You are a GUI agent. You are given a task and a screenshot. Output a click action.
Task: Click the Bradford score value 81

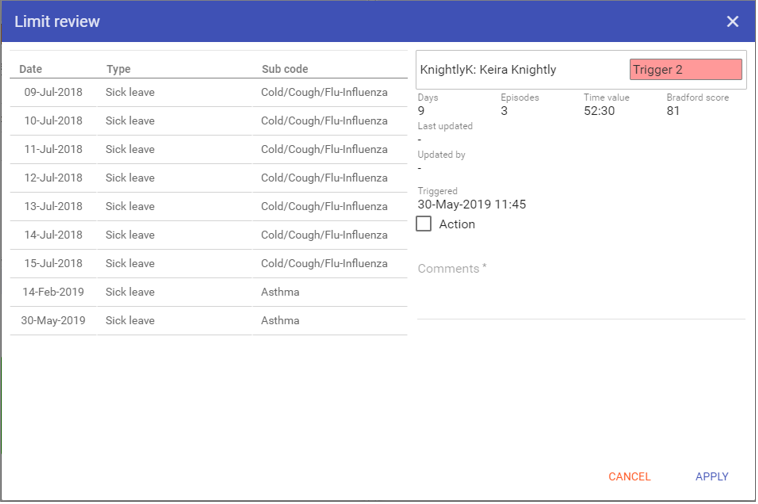coord(673,111)
